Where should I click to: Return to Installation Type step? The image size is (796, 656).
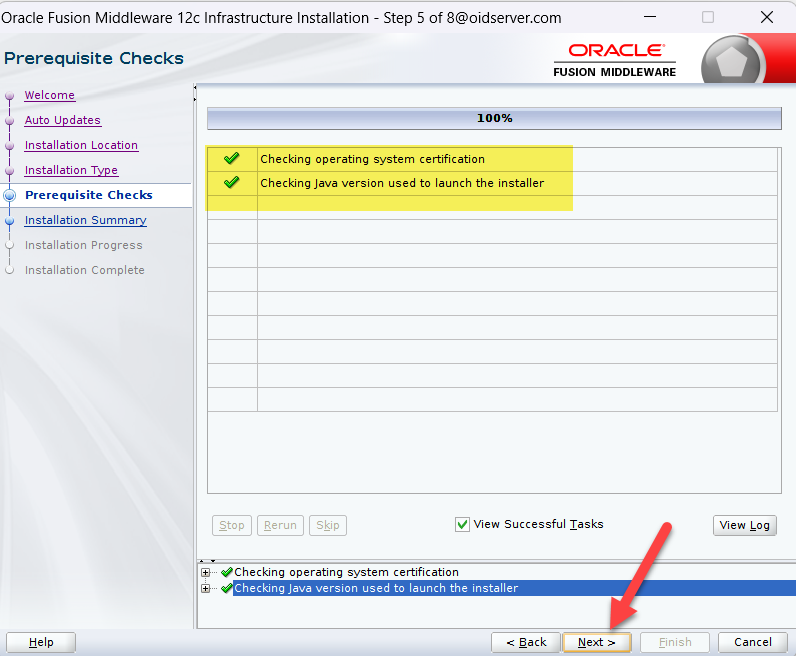point(71,171)
